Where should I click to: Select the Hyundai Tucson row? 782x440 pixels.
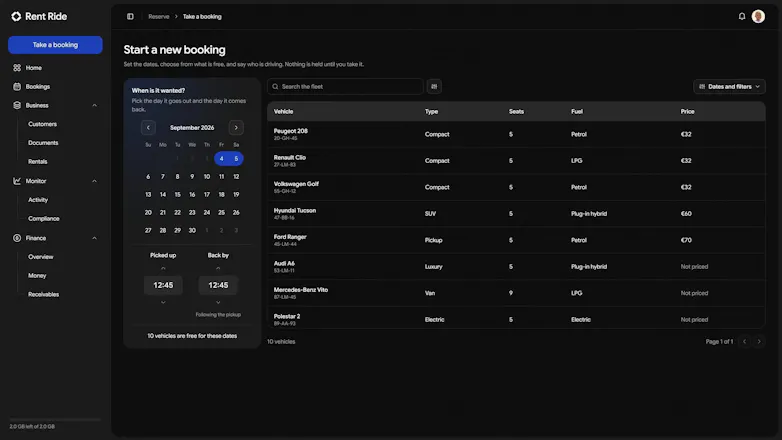pos(516,214)
